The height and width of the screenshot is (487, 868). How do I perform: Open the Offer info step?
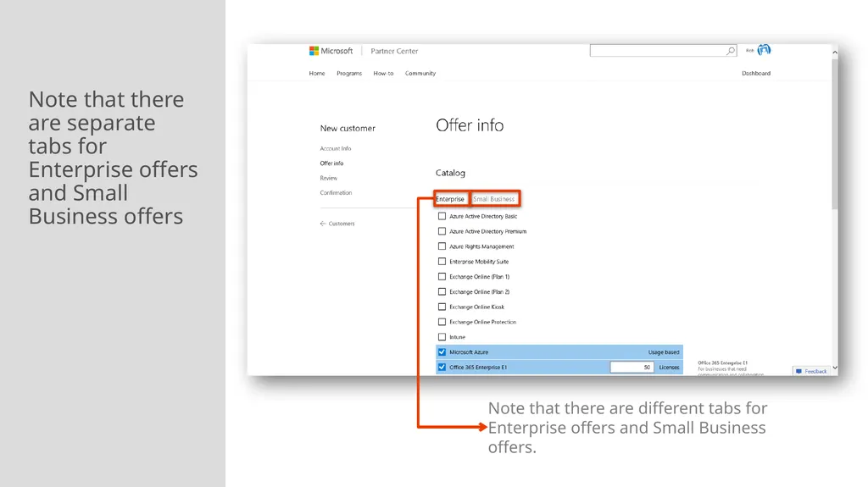(331, 163)
